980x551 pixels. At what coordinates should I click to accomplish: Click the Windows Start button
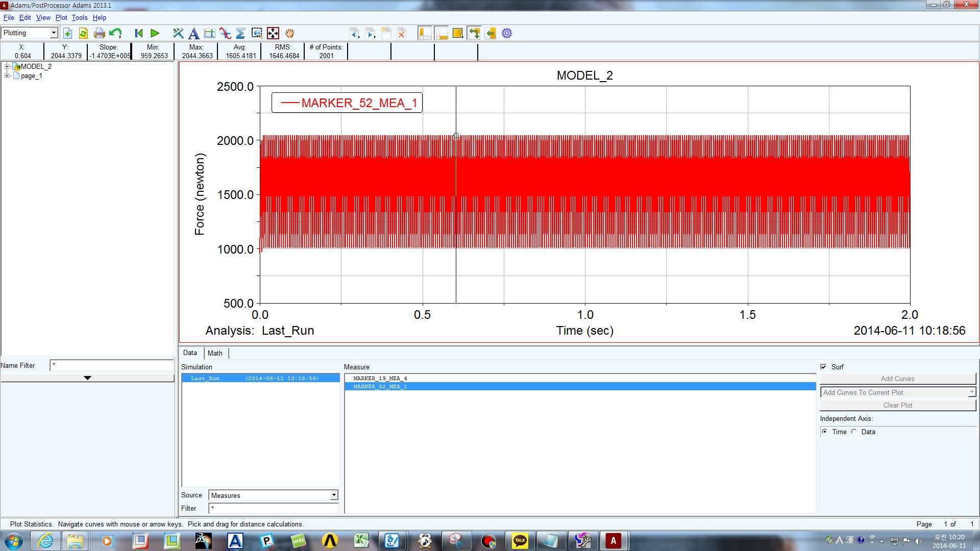point(14,541)
